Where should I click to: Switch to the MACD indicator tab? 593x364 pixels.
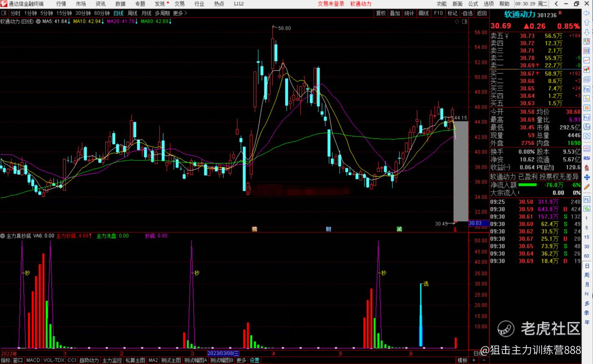(x=33, y=360)
